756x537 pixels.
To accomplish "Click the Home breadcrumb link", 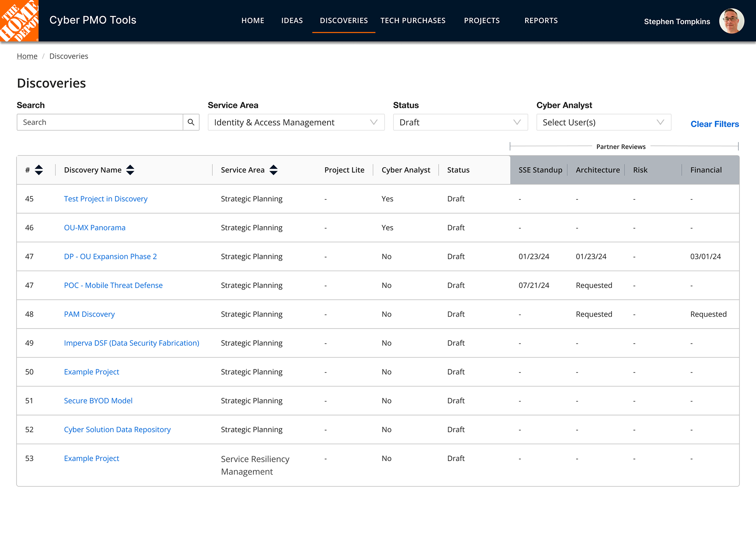I will (27, 56).
